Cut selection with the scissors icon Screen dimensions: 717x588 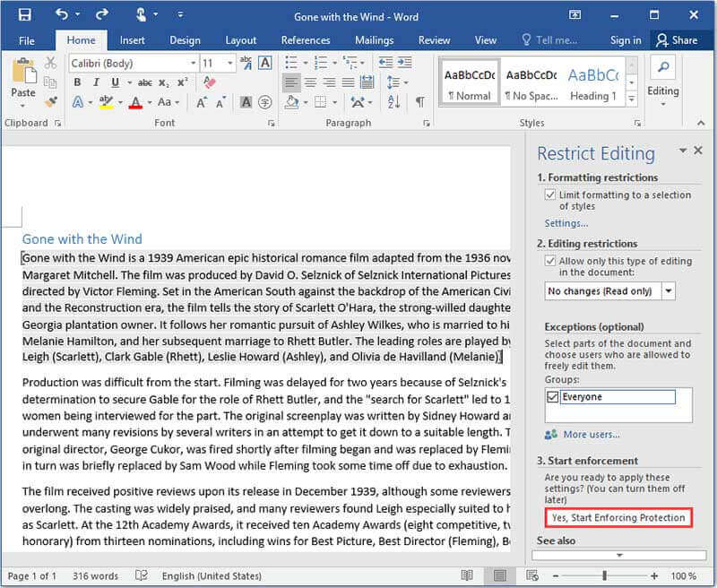pos(50,63)
